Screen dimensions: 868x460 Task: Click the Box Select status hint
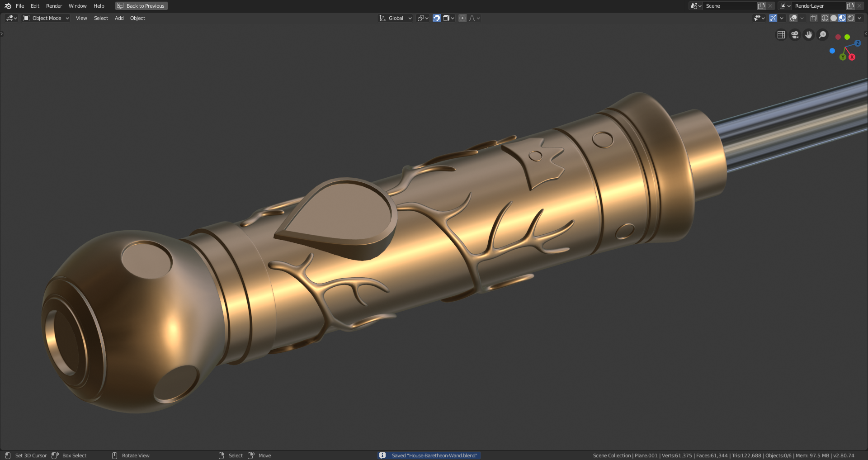click(x=74, y=455)
